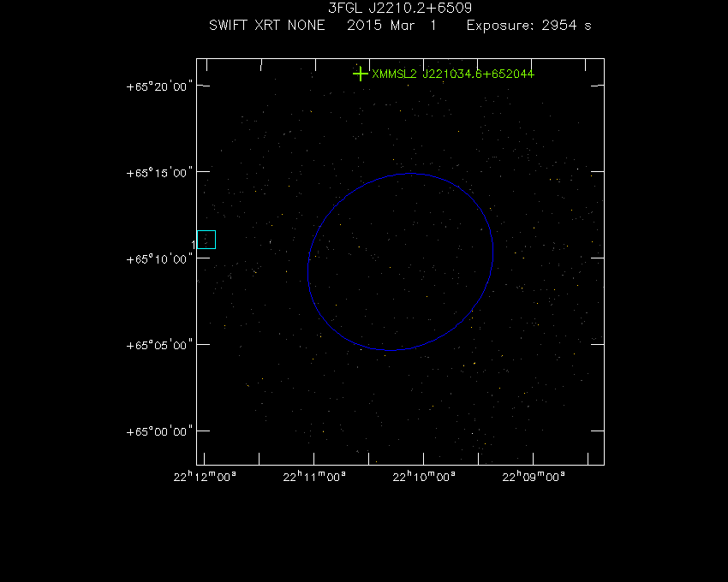Click the 3FGL J2210.2+6509 title
Screen dimensions: 728x582
400,8
